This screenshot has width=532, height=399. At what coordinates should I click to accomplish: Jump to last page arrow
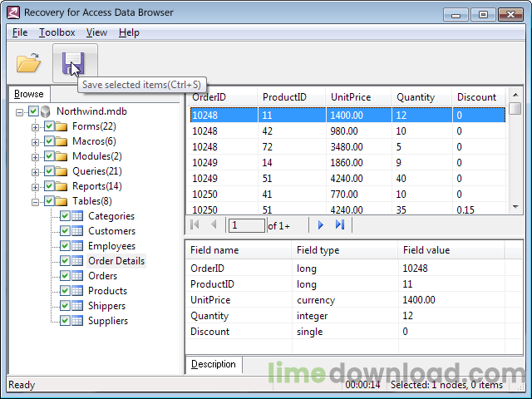tap(340, 224)
